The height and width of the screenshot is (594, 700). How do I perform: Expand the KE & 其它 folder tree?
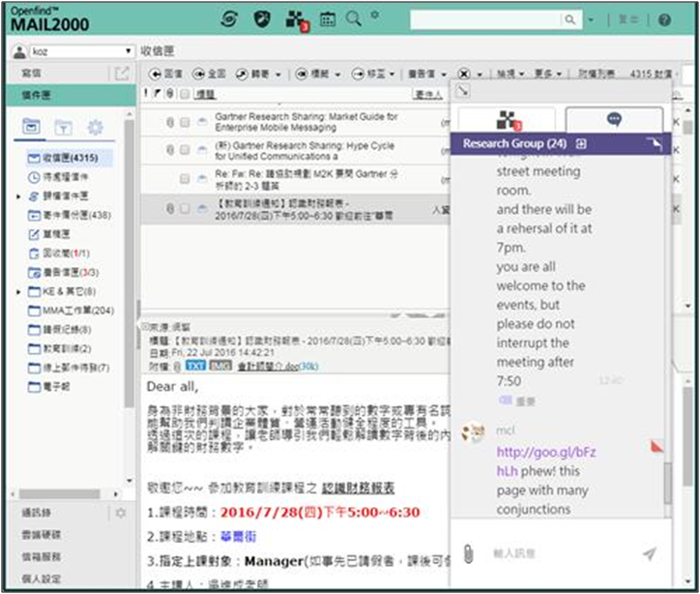20,291
